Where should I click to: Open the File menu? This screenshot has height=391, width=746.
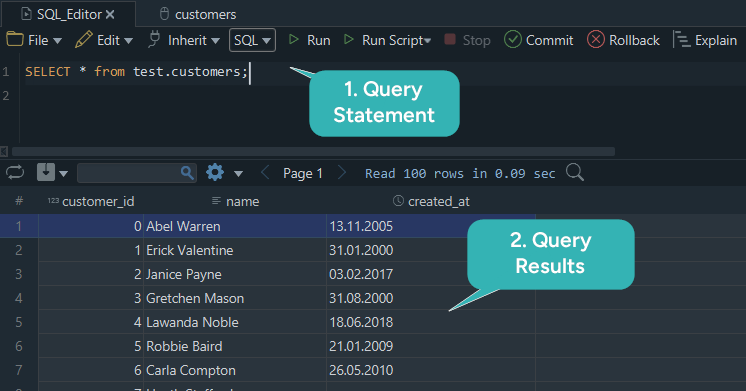click(34, 40)
